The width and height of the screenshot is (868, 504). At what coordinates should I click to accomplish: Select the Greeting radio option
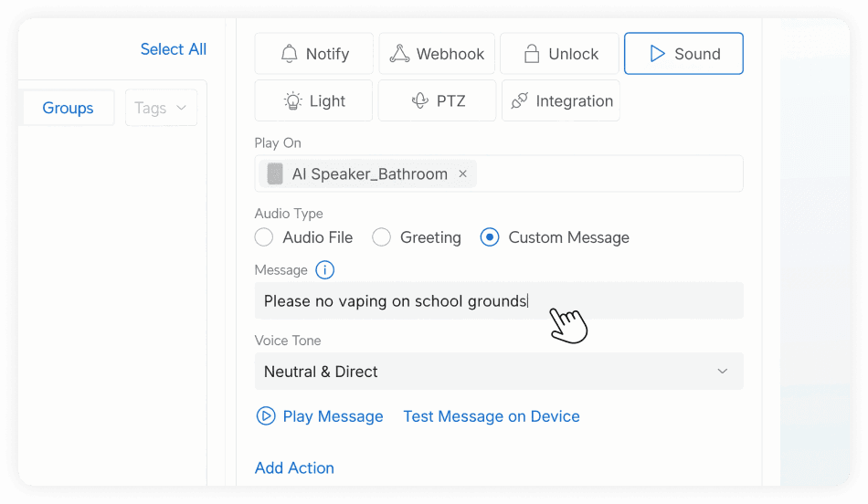tap(381, 237)
